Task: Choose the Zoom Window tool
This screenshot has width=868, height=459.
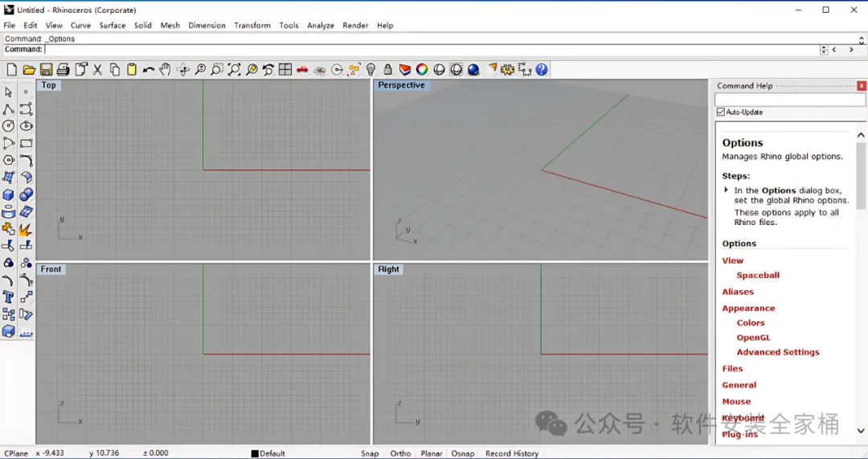Action: click(217, 69)
